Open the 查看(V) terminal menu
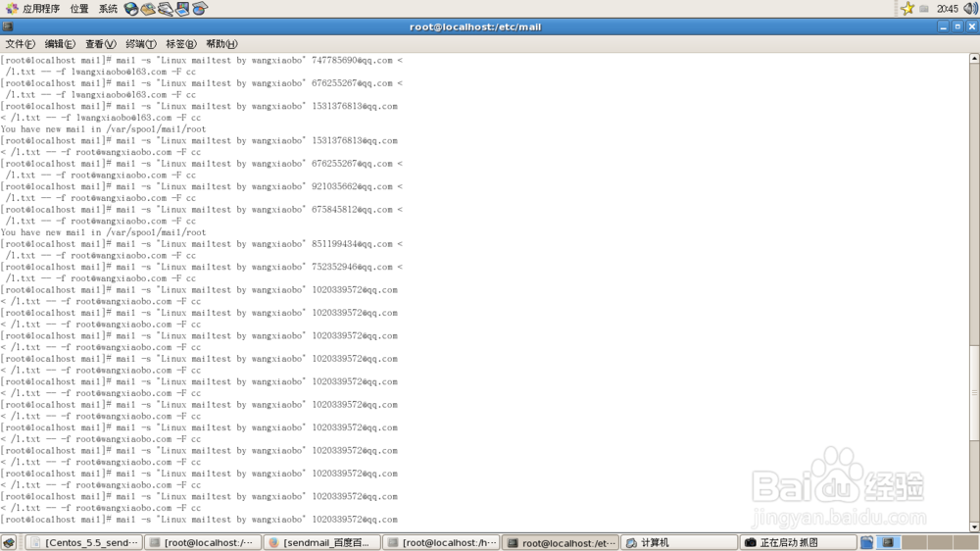This screenshot has width=980, height=551. pos(101,44)
